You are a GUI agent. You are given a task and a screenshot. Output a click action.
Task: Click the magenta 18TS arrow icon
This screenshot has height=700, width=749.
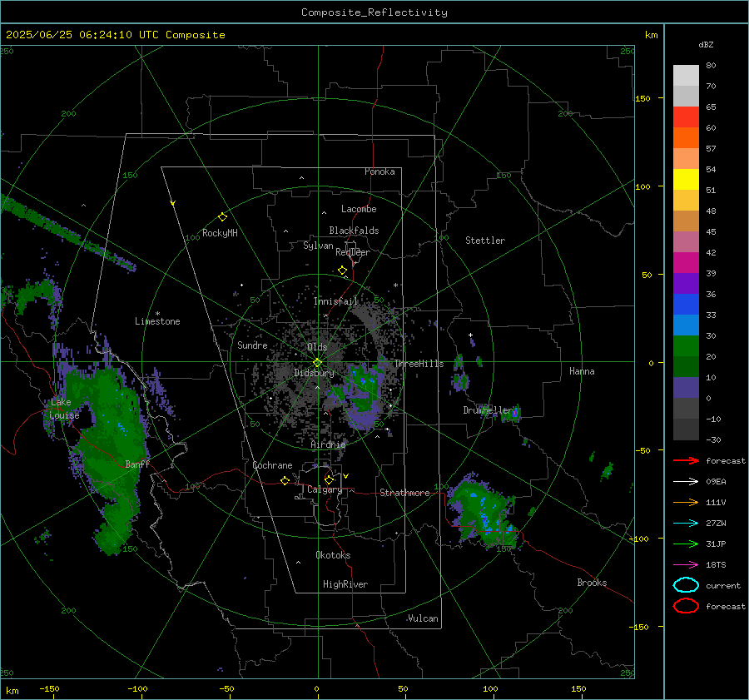[x=686, y=565]
